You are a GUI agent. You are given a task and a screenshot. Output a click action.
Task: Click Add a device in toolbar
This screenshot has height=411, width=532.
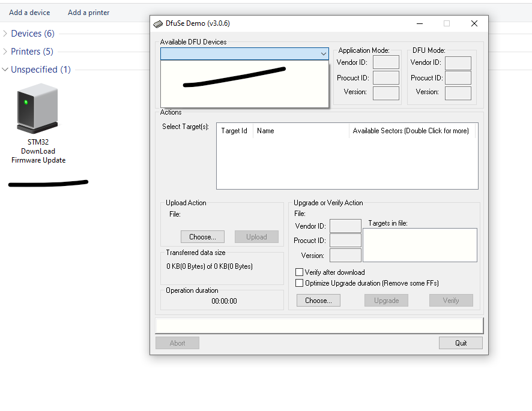click(x=29, y=13)
